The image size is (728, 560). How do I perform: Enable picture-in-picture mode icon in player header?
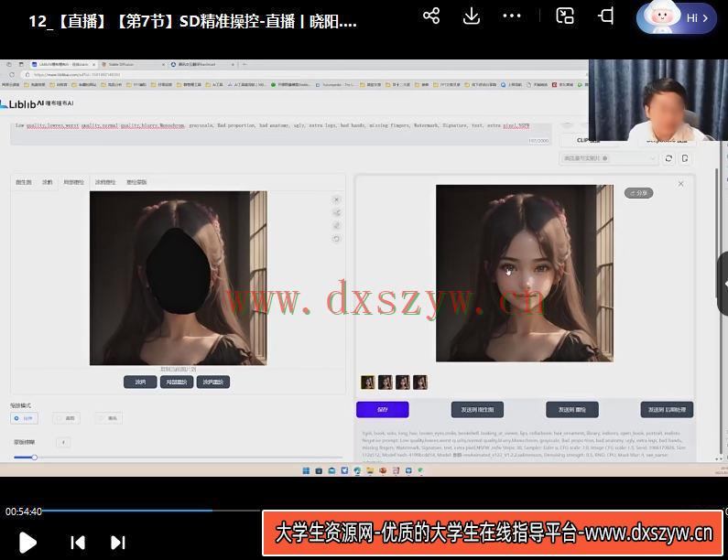565,16
